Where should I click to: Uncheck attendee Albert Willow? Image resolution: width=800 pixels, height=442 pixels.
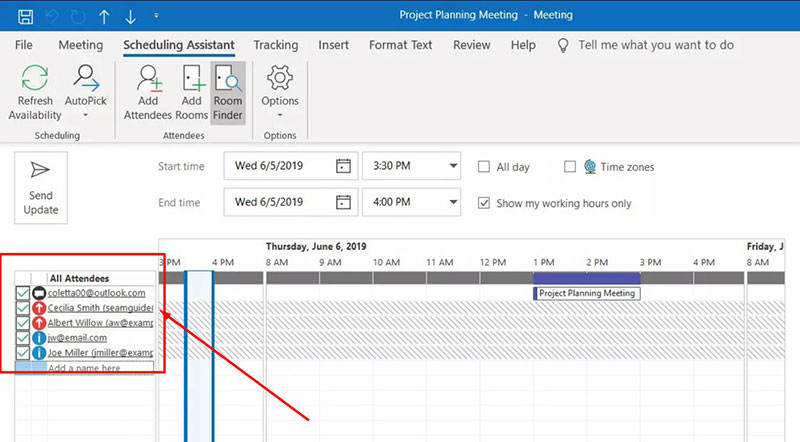tap(22, 323)
